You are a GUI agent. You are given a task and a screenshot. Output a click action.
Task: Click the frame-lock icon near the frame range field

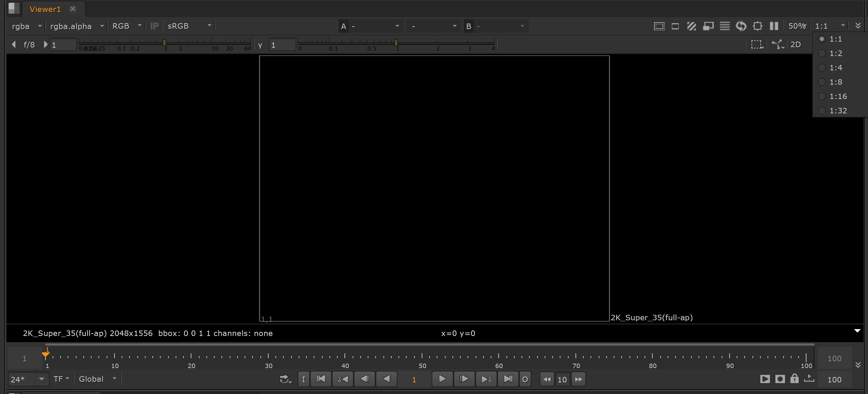(x=795, y=379)
